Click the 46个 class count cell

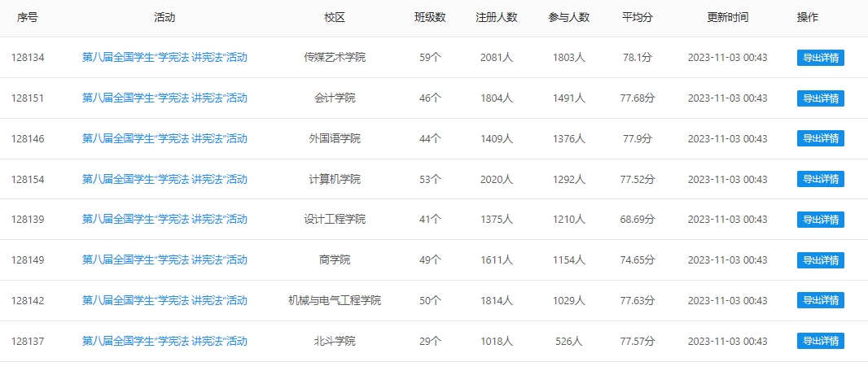tap(430, 98)
